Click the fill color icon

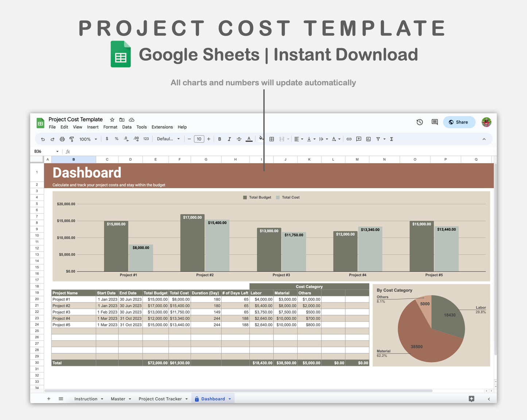(261, 139)
